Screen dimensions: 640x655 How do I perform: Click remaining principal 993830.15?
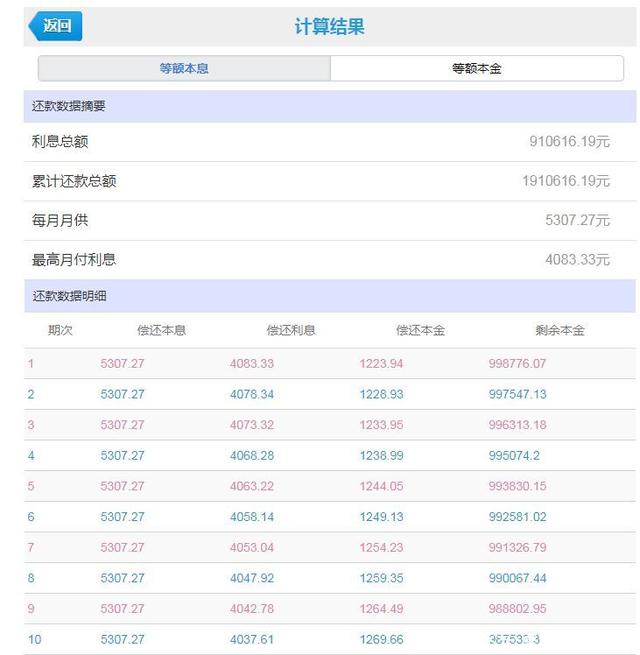tap(518, 486)
